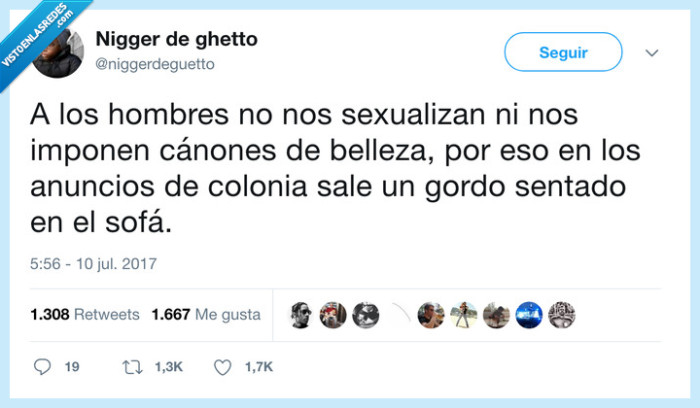Screen dimensions: 700x408
Task: Open the first liker avatar with sunglasses
Action: (x=300, y=315)
